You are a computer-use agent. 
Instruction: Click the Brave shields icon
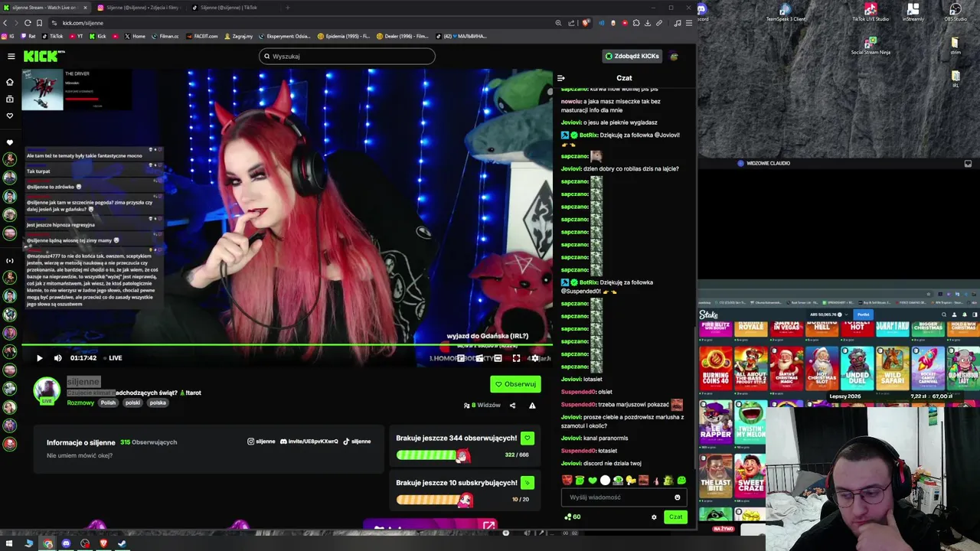(586, 23)
